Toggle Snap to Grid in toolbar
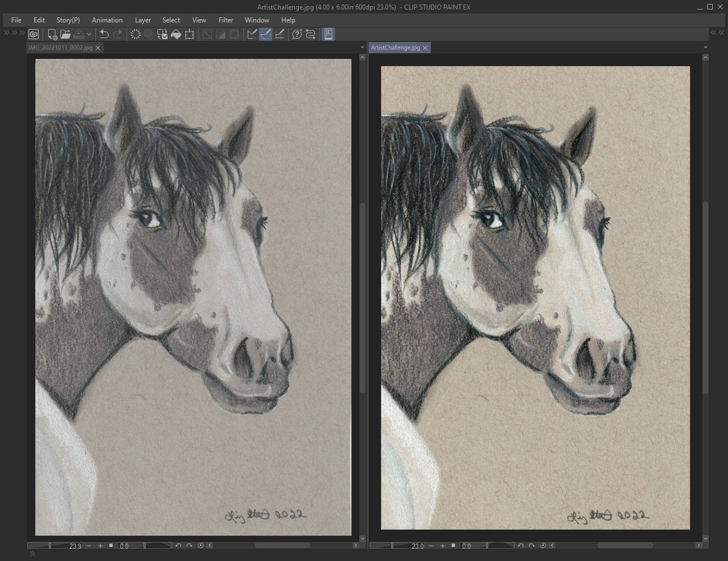 [280, 34]
